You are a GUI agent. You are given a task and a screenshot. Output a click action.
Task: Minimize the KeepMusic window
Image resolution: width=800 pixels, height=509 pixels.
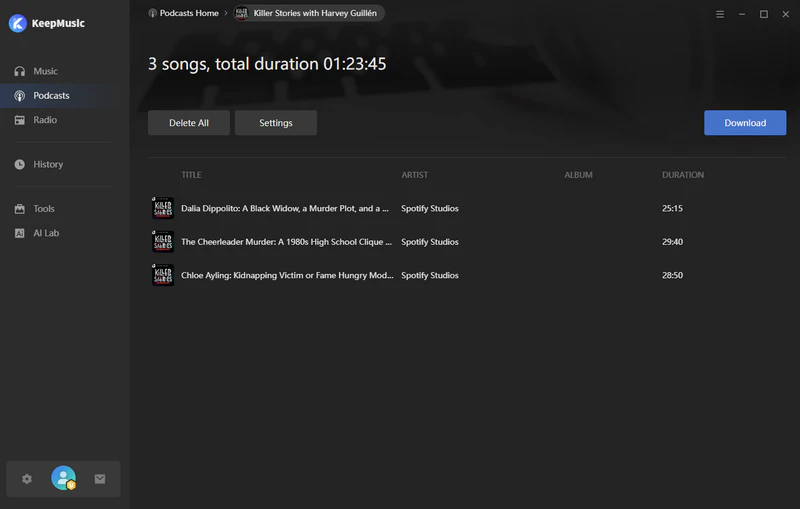click(742, 14)
